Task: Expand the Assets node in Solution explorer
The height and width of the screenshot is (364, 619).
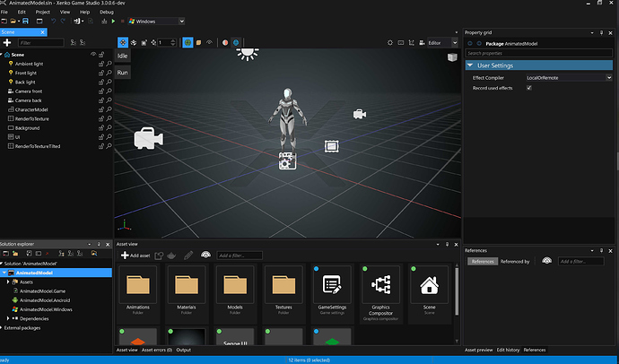Action: pyautogui.click(x=8, y=282)
